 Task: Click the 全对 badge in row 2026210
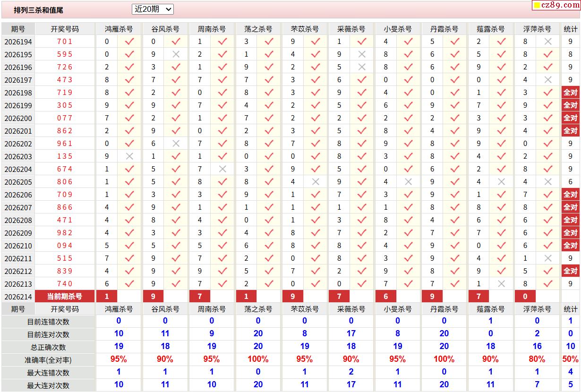(x=571, y=246)
